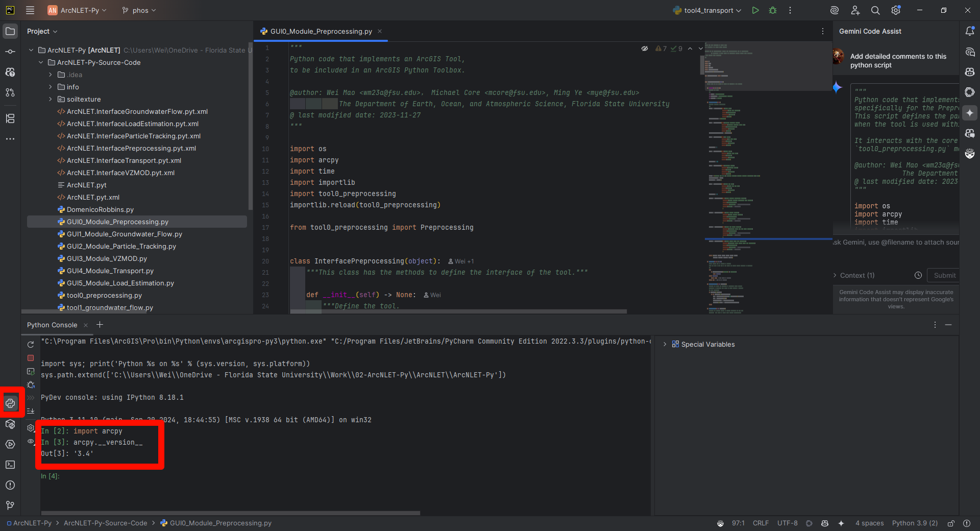This screenshot has height=531, width=980.
Task: Click the console horizontal scrollbar
Action: coord(230,513)
